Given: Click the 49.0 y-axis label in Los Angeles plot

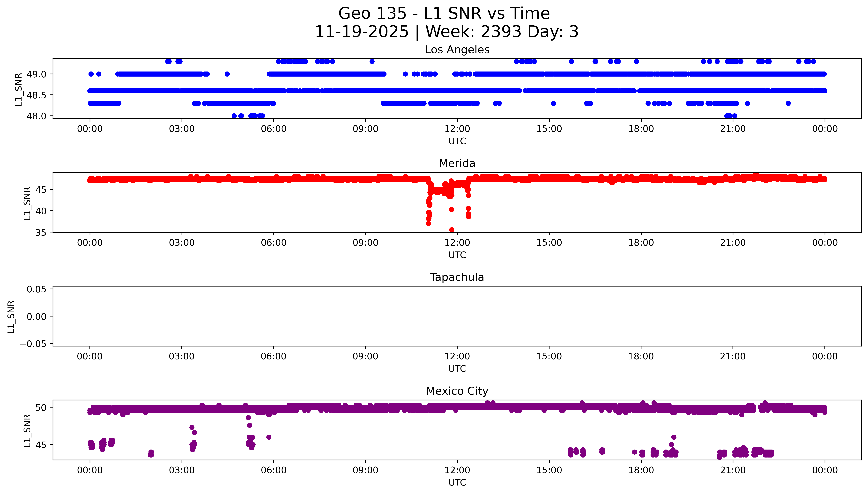Looking at the screenshot, I should point(36,74).
